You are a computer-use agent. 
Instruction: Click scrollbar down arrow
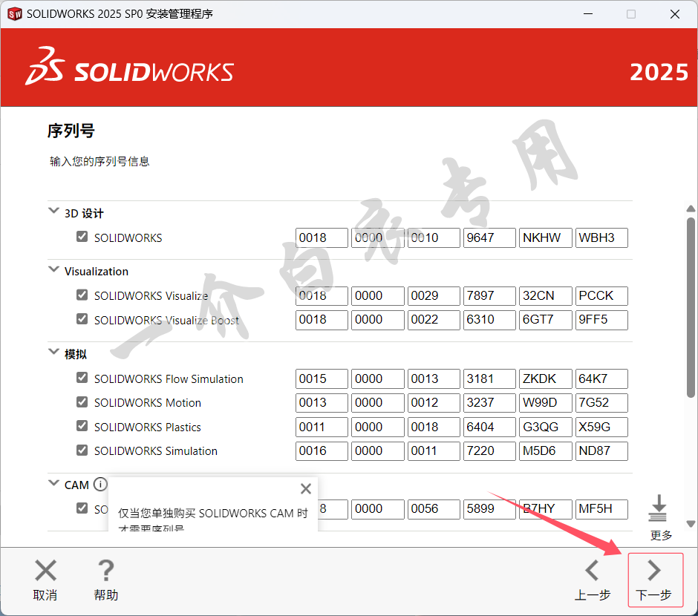pos(691,524)
